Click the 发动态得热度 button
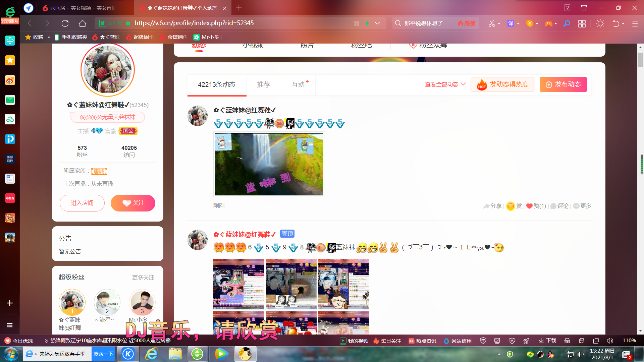The height and width of the screenshot is (362, 644). point(503,84)
